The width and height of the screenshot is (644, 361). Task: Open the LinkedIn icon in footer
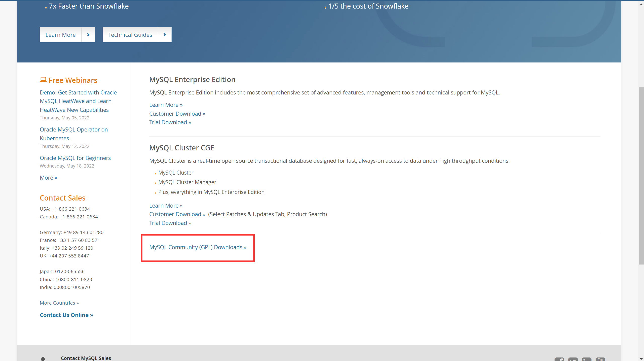587,359
